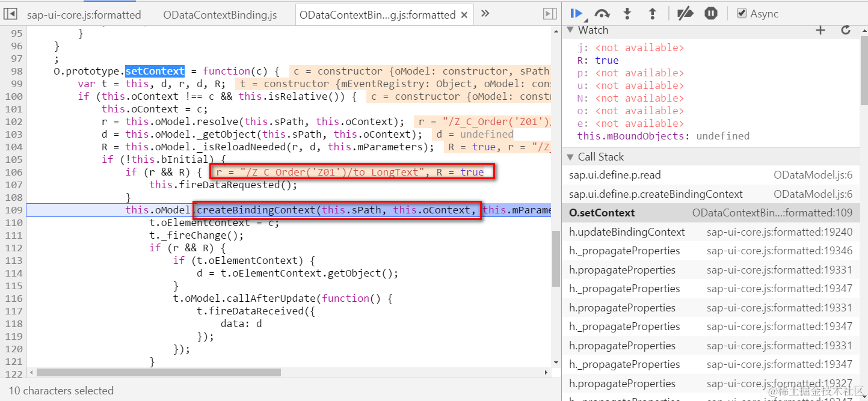Click watch expression R: true
The image size is (868, 401).
[598, 60]
